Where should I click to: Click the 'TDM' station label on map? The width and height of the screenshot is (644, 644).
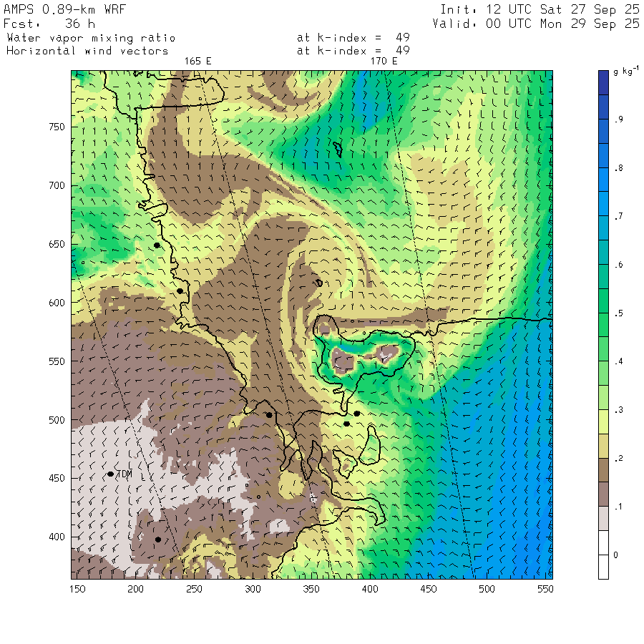[x=125, y=474]
